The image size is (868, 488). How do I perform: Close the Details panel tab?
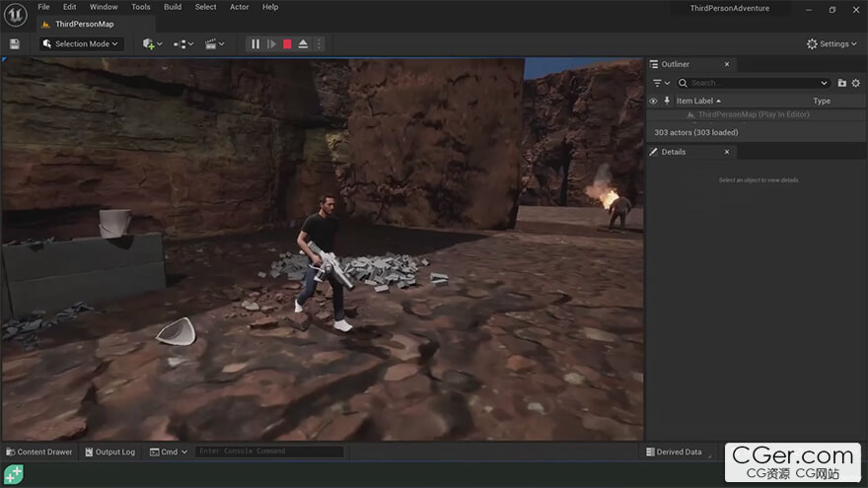[727, 152]
